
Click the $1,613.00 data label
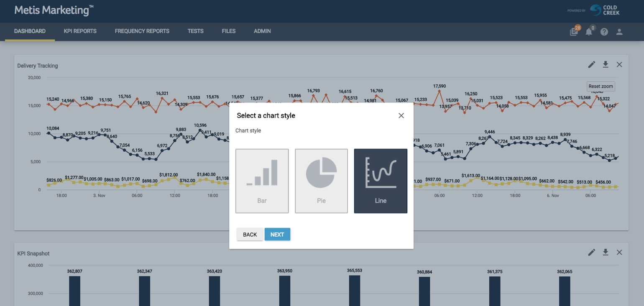click(471, 176)
